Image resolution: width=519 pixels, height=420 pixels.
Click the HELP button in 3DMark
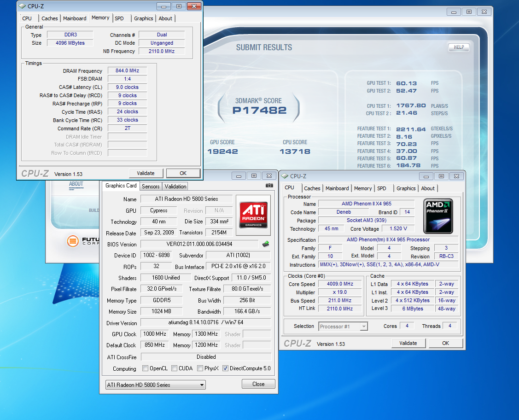[x=459, y=47]
